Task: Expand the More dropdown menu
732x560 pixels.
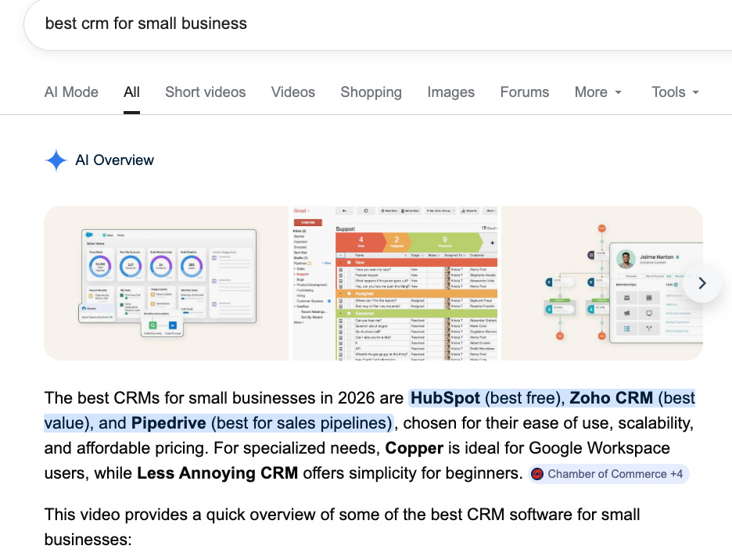Action: [598, 92]
